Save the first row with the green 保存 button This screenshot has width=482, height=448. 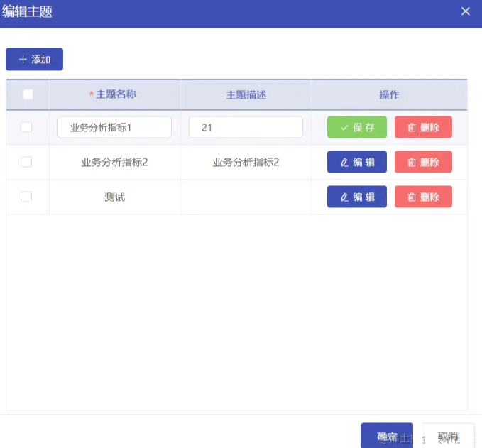[356, 128]
